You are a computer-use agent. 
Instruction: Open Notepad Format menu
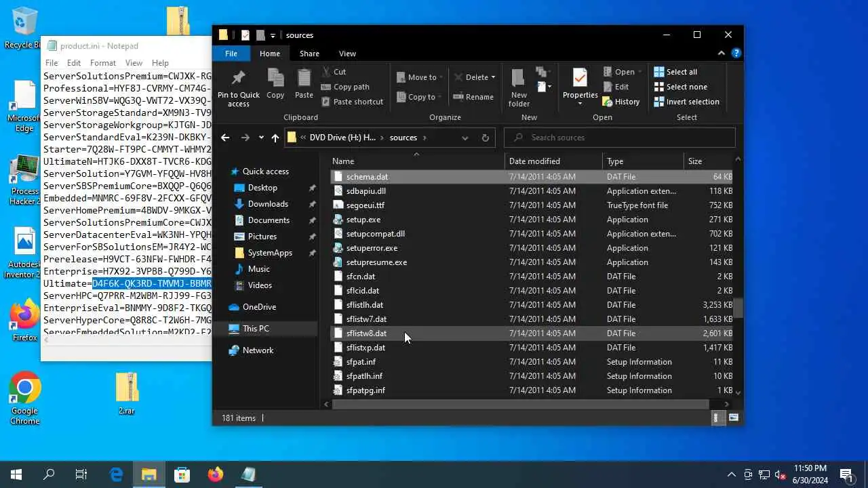click(103, 63)
